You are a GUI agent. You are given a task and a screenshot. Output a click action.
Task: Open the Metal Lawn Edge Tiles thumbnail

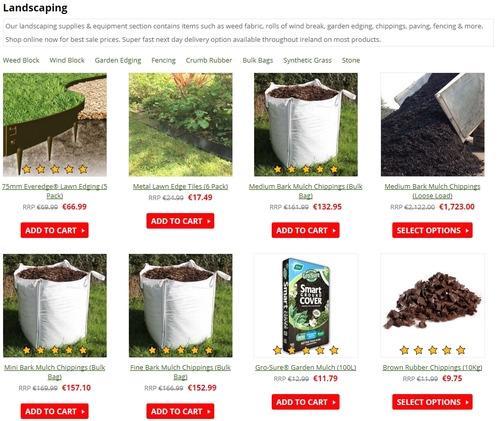(x=181, y=125)
